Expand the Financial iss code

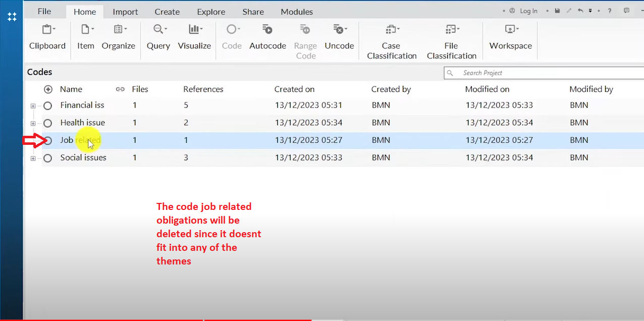(x=33, y=106)
